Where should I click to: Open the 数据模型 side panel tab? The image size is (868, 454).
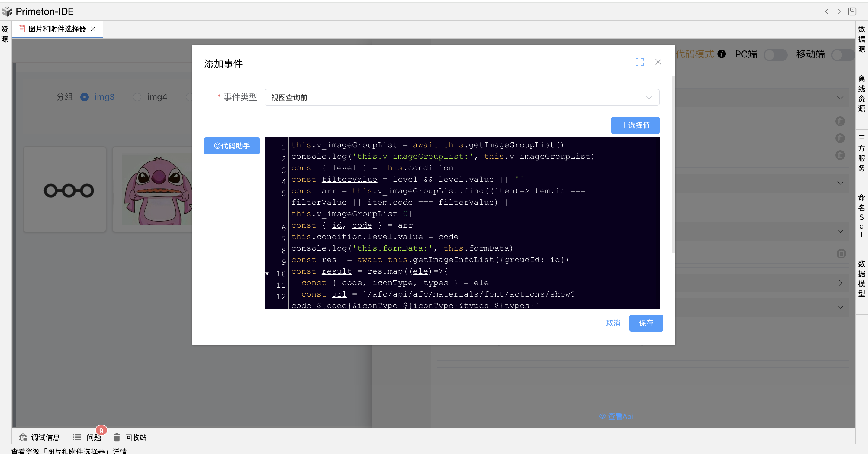[x=861, y=279]
